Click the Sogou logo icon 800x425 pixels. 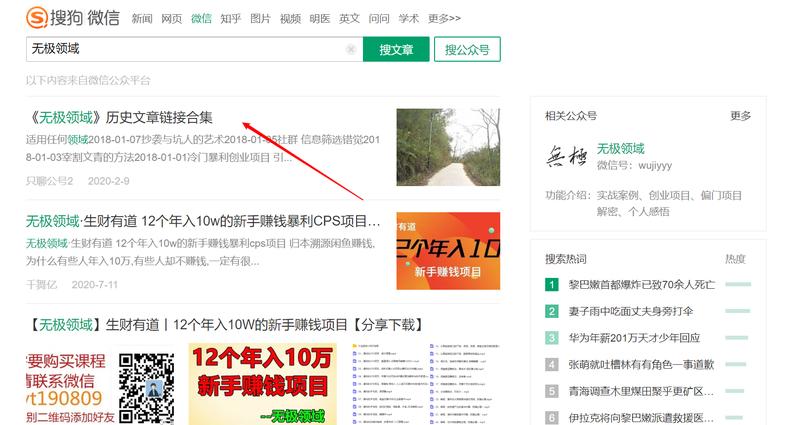coord(37,17)
